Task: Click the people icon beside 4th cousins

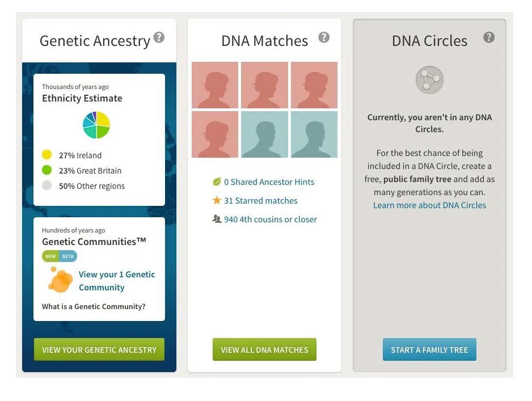Action: pyautogui.click(x=217, y=219)
